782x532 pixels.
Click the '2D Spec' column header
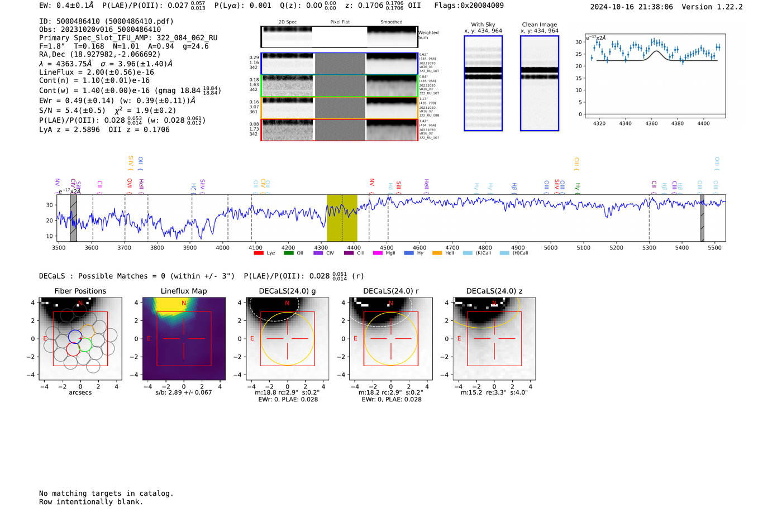[x=288, y=22]
